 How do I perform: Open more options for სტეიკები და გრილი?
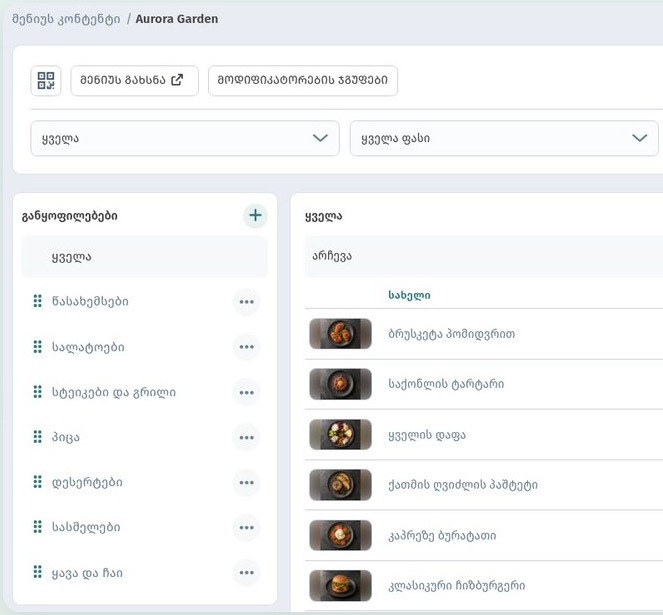pyautogui.click(x=247, y=393)
